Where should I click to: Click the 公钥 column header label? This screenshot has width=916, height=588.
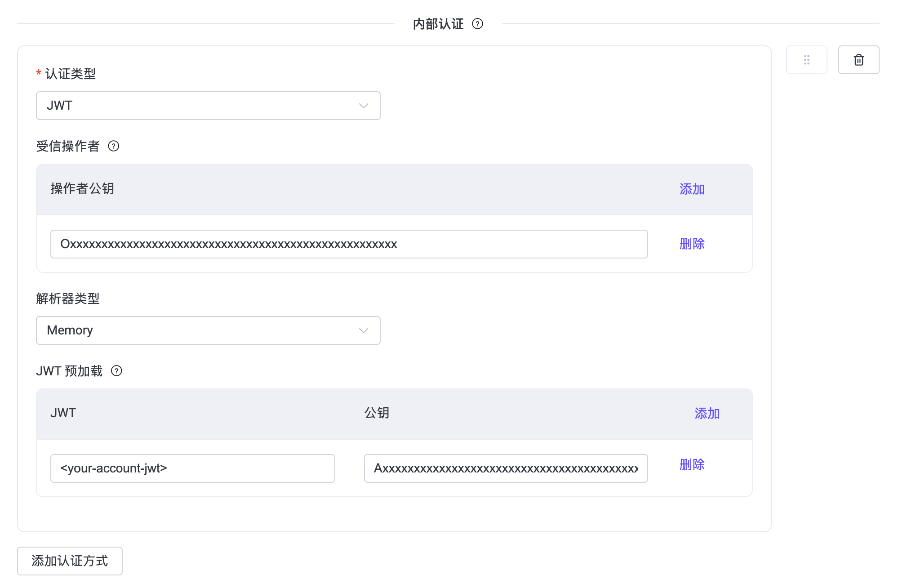point(377,413)
